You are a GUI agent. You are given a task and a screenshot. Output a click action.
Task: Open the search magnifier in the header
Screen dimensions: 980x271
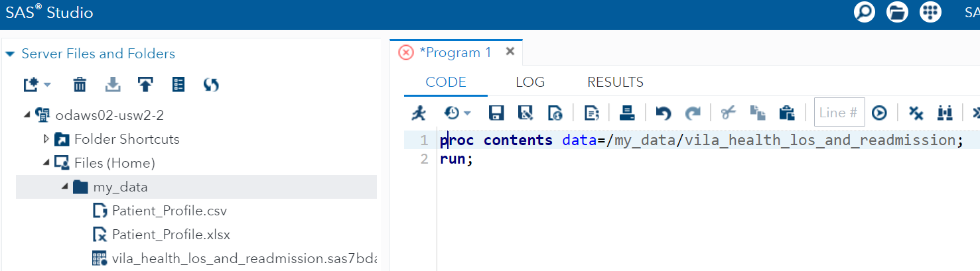tap(865, 13)
